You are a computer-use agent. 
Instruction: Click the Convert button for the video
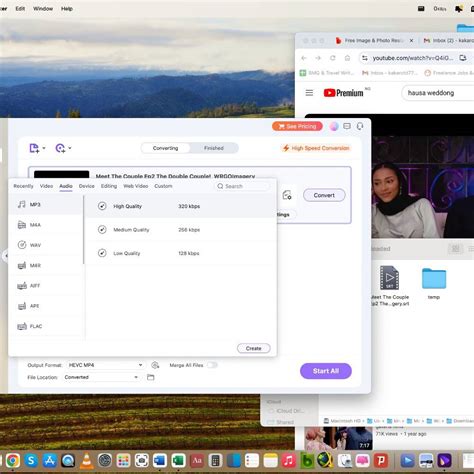click(324, 195)
